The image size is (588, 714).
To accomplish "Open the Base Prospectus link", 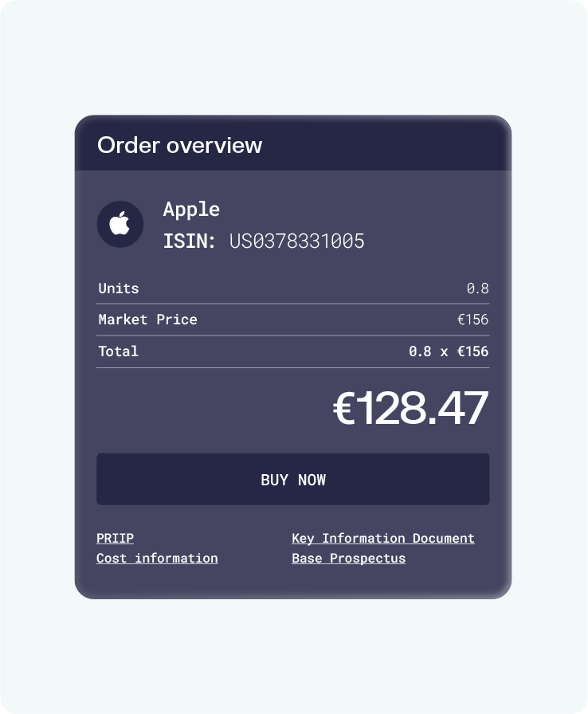I will (x=348, y=559).
